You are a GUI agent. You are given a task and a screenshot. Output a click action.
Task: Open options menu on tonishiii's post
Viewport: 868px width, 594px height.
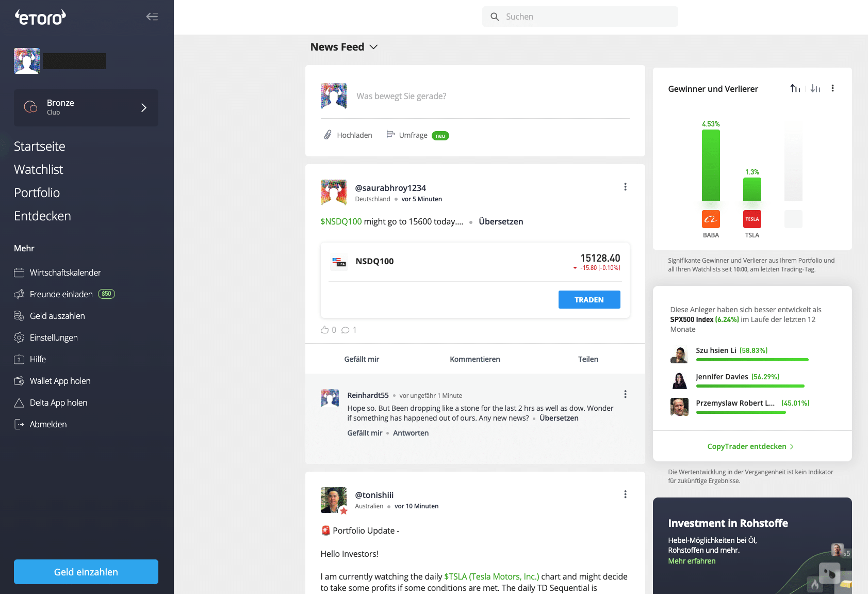click(x=625, y=494)
